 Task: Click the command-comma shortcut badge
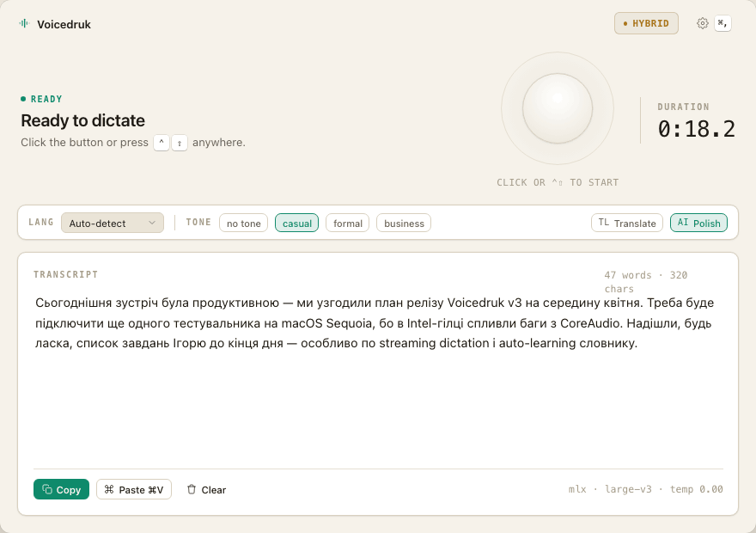click(722, 23)
